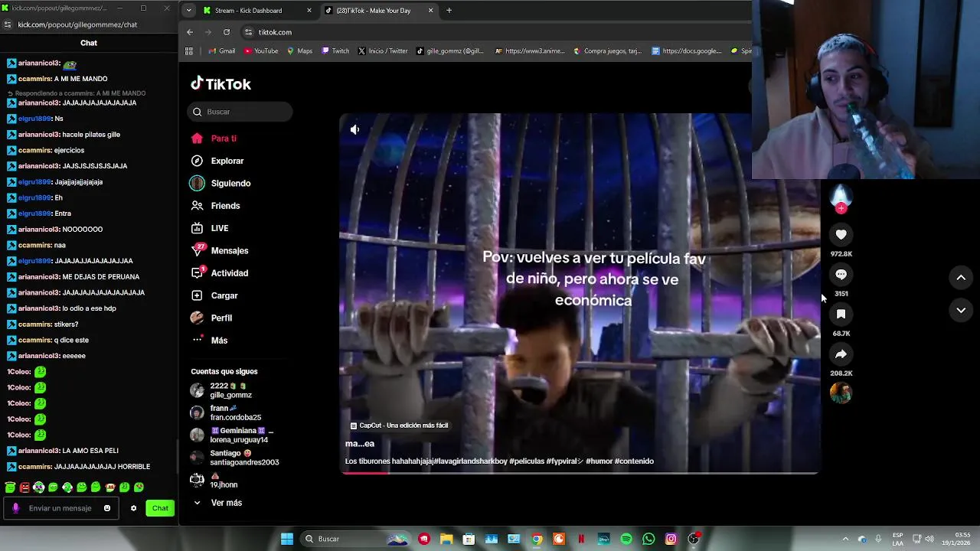Open Netflix from the taskbar
Viewport: 980px width, 551px height.
(x=581, y=539)
